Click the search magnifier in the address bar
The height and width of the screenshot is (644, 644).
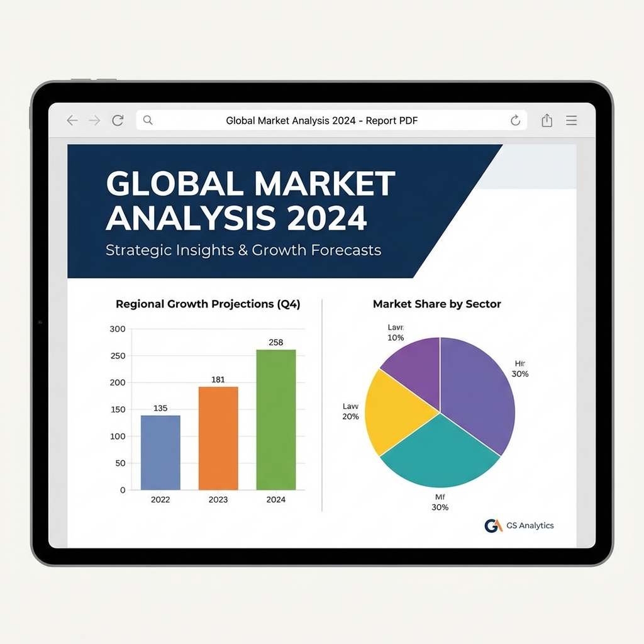tap(148, 119)
